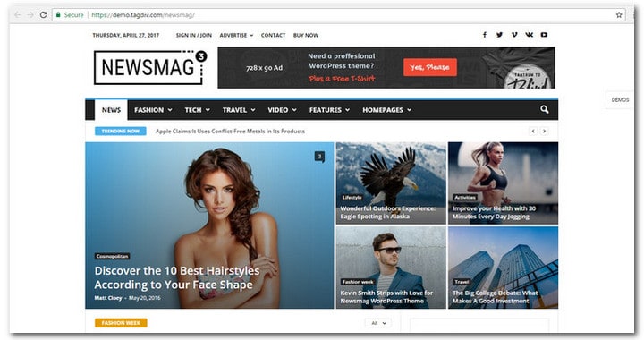Show the next trending headline
Screen dimensions: 644x340
click(544, 131)
